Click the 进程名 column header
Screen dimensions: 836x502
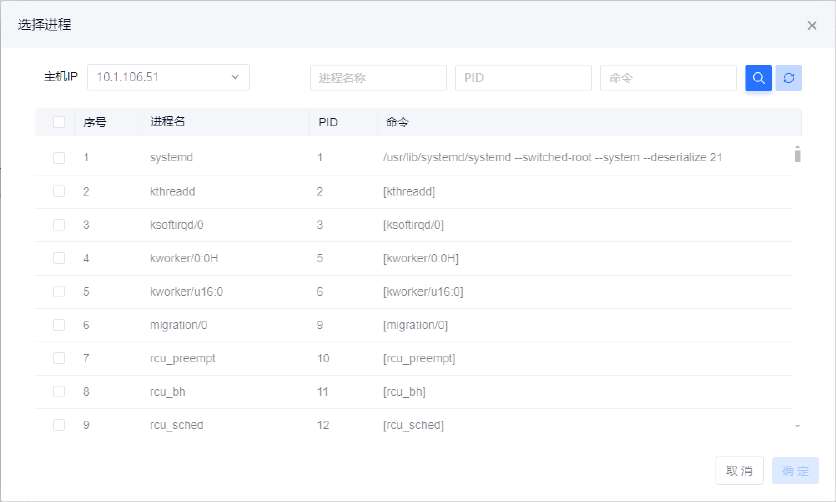click(168, 122)
